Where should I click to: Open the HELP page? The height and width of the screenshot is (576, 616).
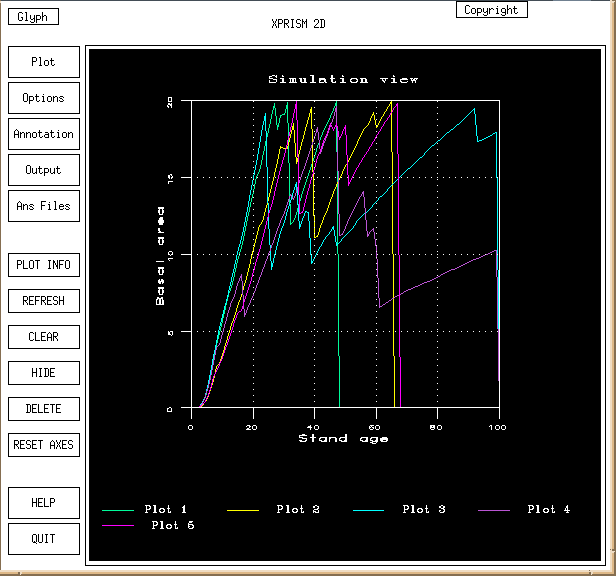tap(44, 503)
